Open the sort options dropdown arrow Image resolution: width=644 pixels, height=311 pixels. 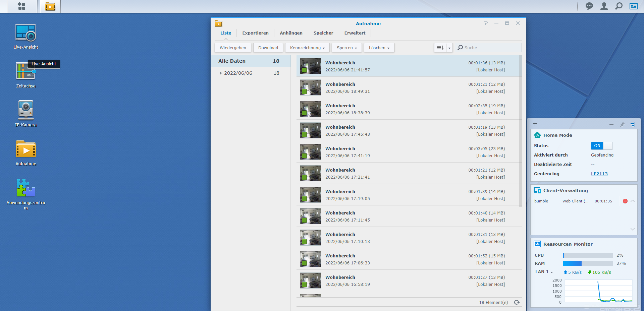pos(449,48)
